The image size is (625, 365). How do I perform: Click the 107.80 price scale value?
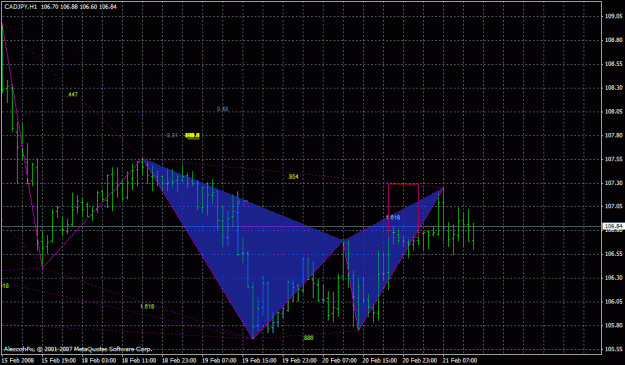(613, 135)
